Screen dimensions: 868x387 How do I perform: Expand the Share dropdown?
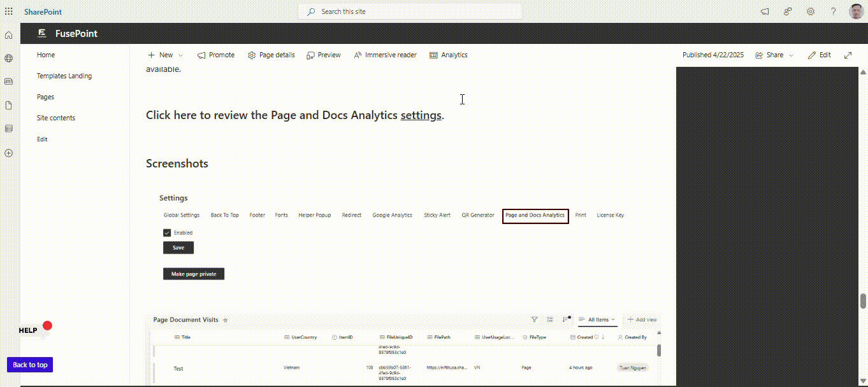(774, 55)
